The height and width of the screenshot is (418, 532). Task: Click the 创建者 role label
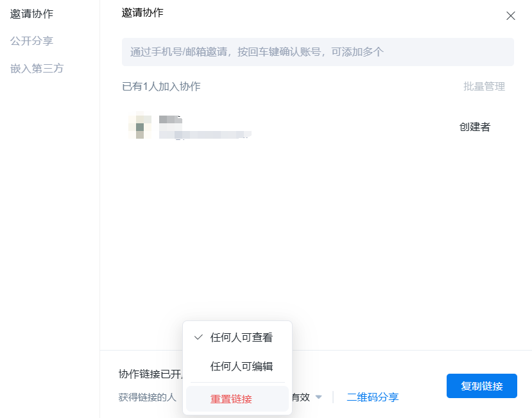[x=475, y=127]
